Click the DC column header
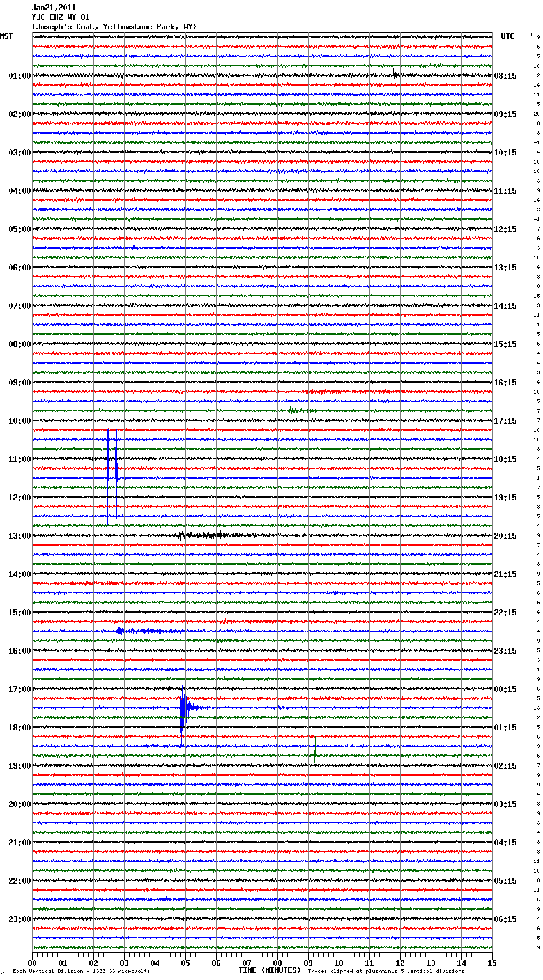The height and width of the screenshot is (980, 543). (x=530, y=34)
